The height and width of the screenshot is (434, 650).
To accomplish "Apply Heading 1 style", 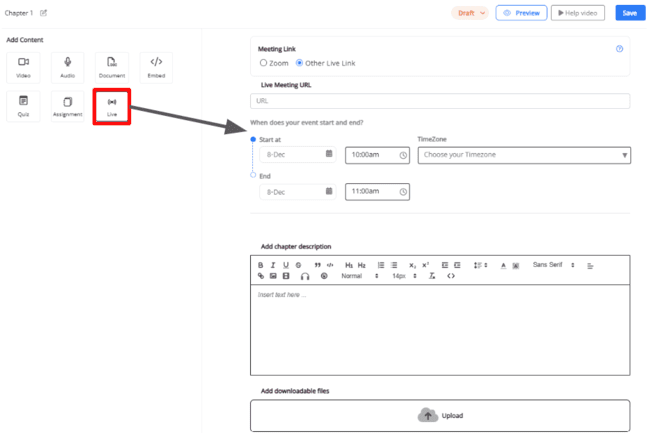I will point(349,265).
